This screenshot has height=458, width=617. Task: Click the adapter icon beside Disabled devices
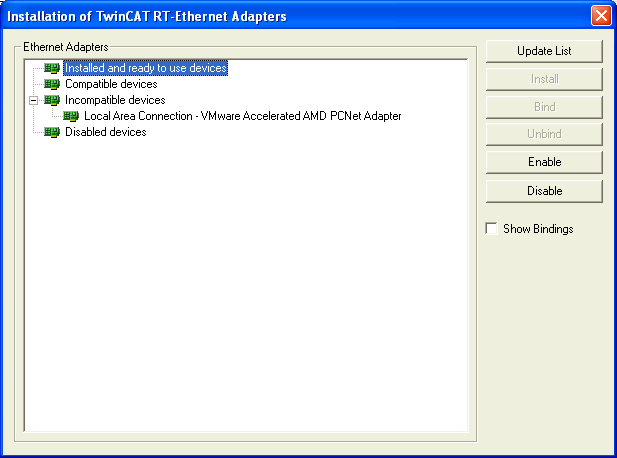(52, 132)
